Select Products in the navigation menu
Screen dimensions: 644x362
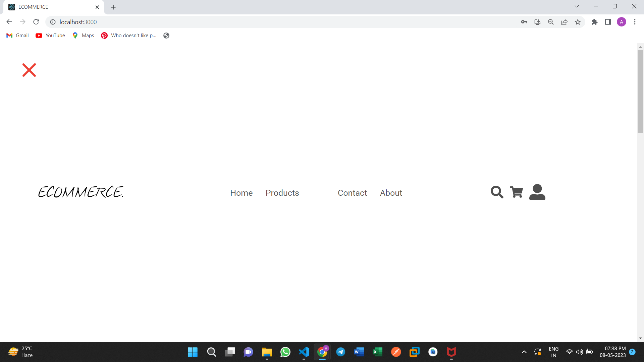pyautogui.click(x=282, y=193)
